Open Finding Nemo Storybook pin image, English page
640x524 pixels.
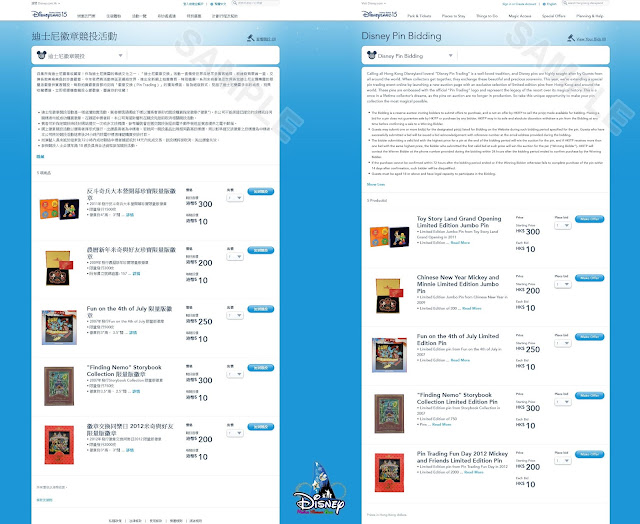pos(389,413)
